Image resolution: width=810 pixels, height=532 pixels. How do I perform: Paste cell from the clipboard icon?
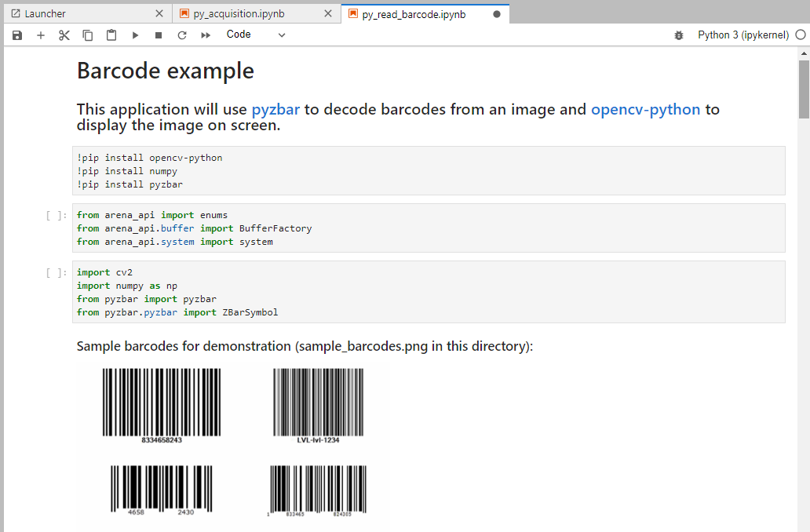coord(111,35)
